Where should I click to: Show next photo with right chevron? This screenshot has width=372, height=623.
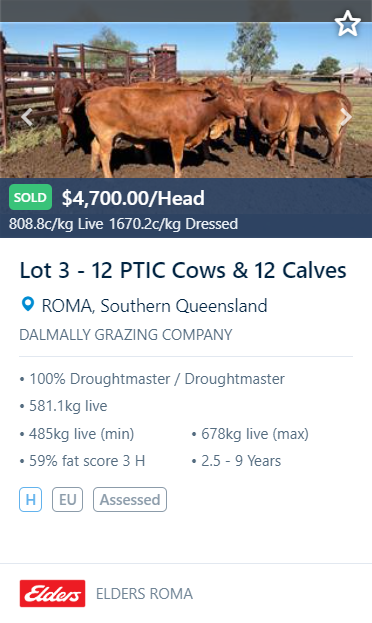346,118
